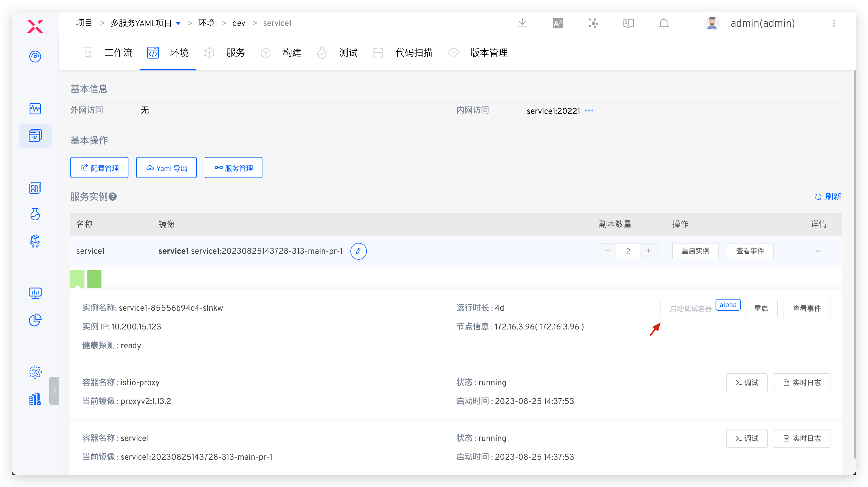Open the pie chart statistics sidebar icon

(35, 320)
